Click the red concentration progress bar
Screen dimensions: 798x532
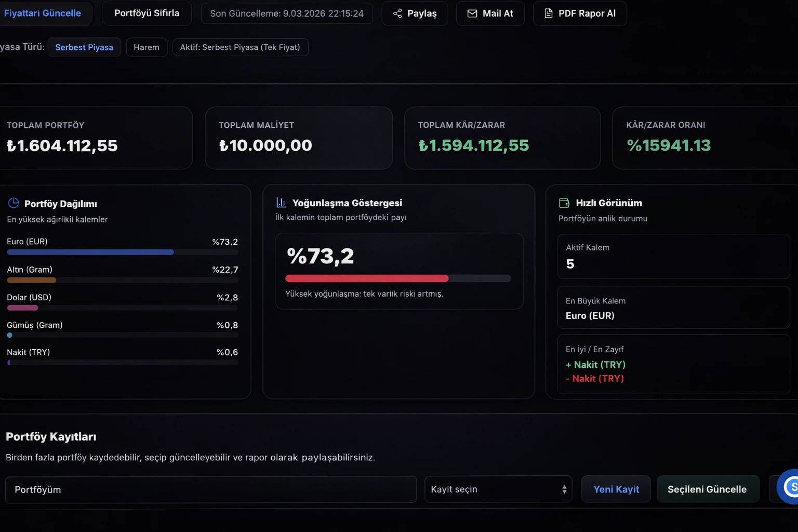point(367,278)
